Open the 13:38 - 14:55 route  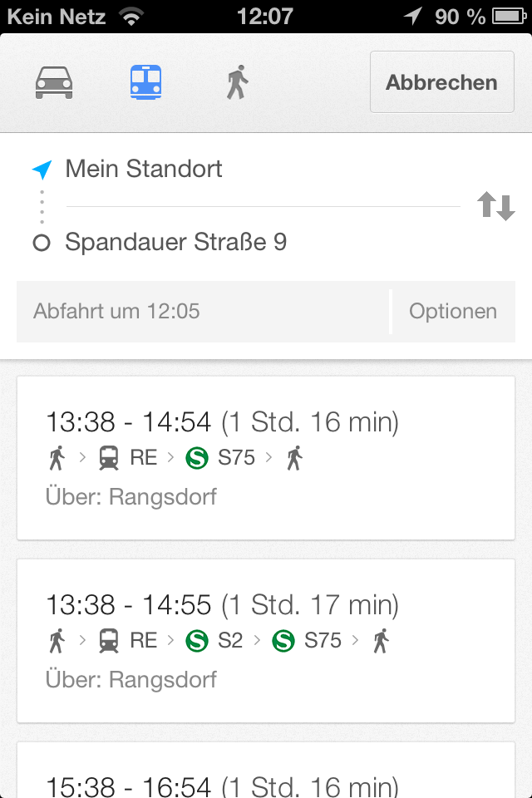point(266,640)
